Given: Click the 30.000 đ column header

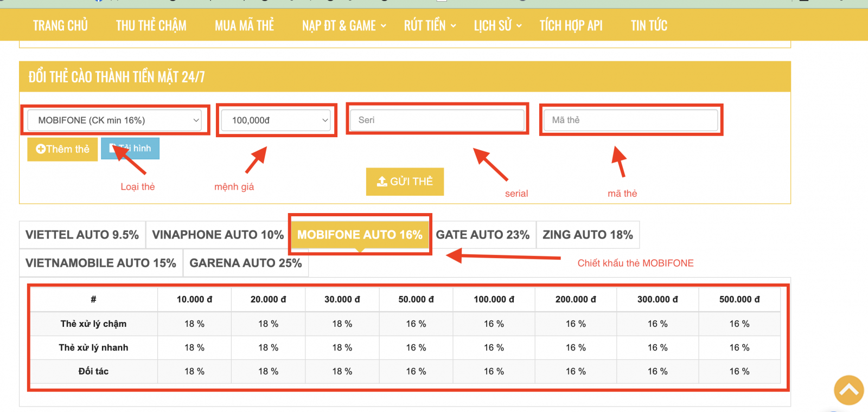Looking at the screenshot, I should (x=342, y=299).
